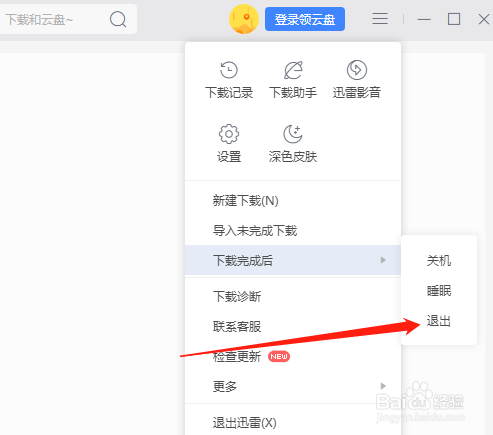Expand the 更多 submenu arrow
Viewport: 493px width, 435px height.
pos(383,386)
